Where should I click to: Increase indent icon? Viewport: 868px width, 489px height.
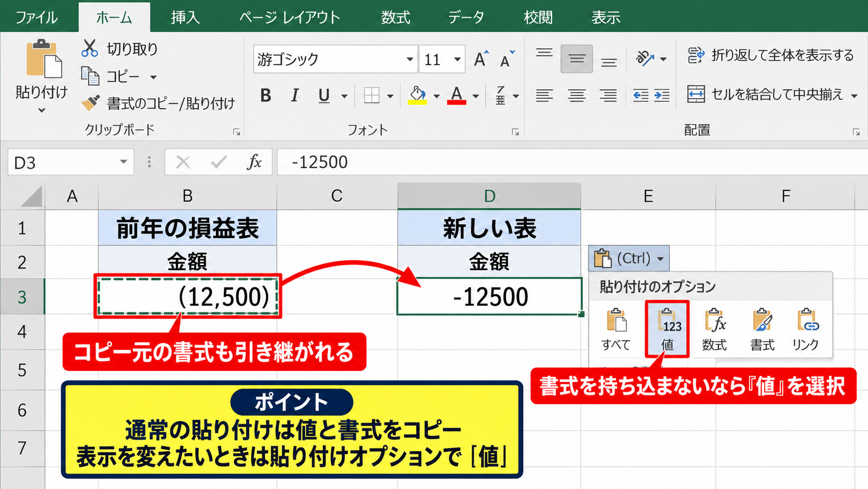tap(661, 96)
